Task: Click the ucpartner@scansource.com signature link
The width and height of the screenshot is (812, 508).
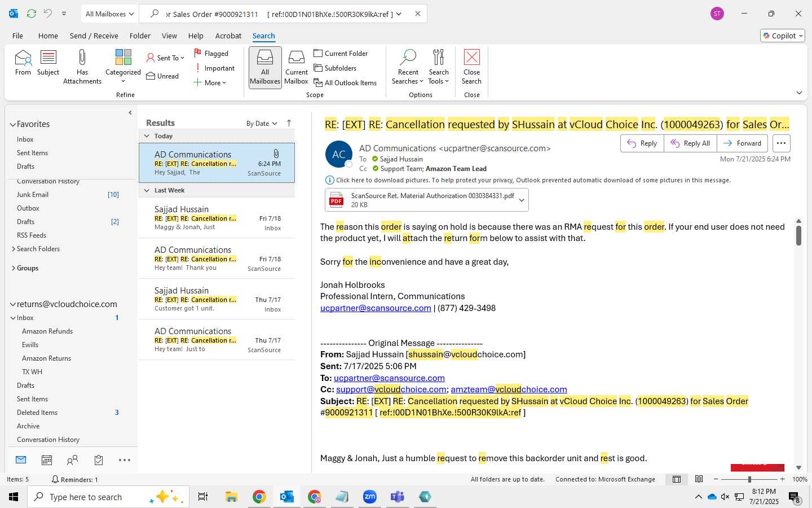Action: coord(376,308)
